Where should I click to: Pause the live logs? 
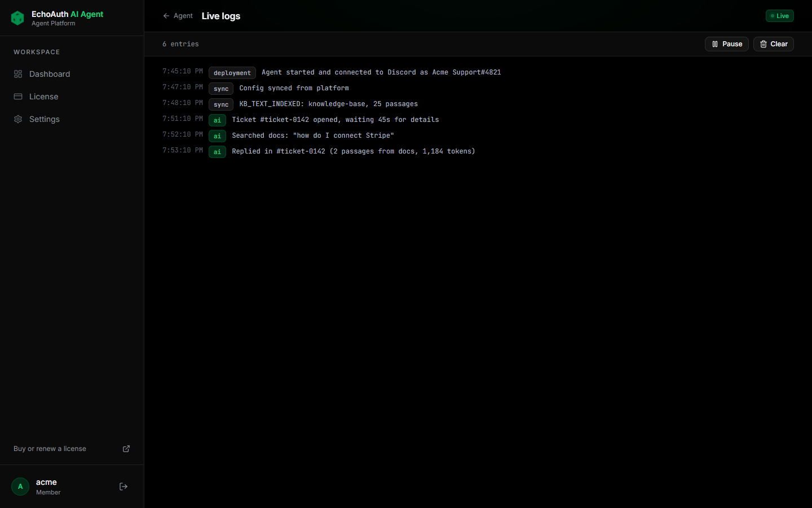point(727,44)
